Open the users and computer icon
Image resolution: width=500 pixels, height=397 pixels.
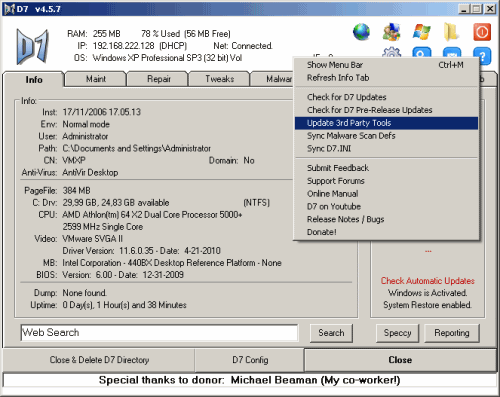click(x=391, y=32)
